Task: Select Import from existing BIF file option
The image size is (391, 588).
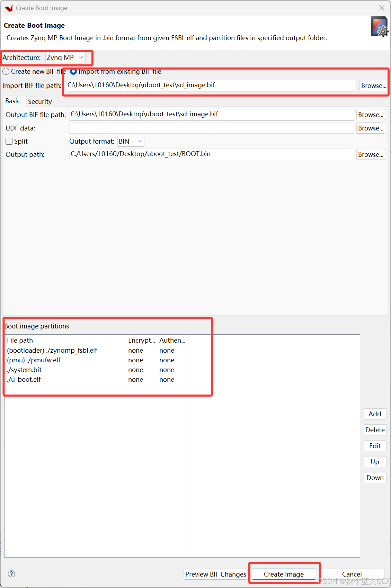Action: pyautogui.click(x=73, y=72)
